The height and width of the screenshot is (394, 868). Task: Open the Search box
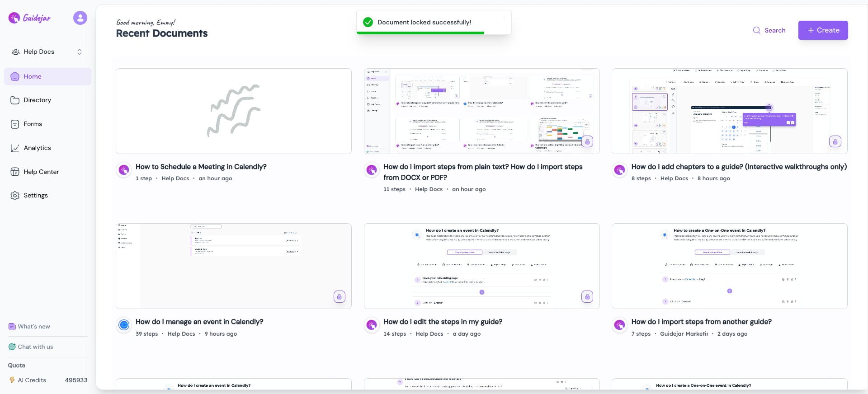(x=769, y=30)
